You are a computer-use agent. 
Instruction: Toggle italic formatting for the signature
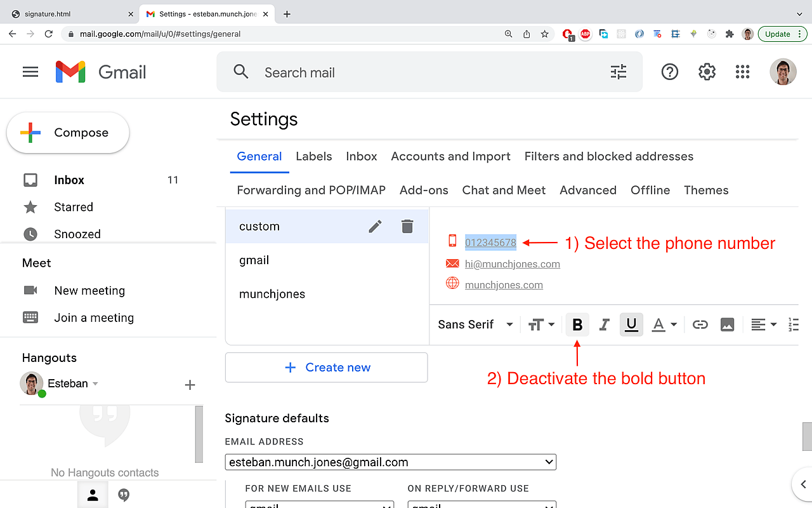[x=604, y=324]
